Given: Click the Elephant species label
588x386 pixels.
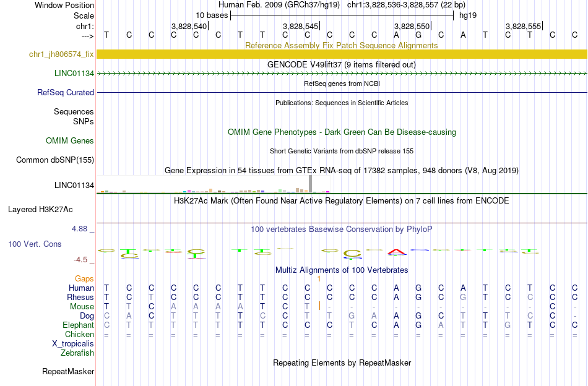Looking at the screenshot, I should (78, 325).
